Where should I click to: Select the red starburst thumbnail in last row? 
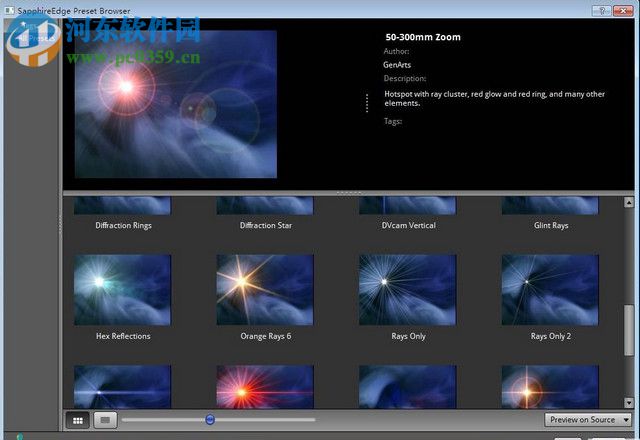pos(265,387)
